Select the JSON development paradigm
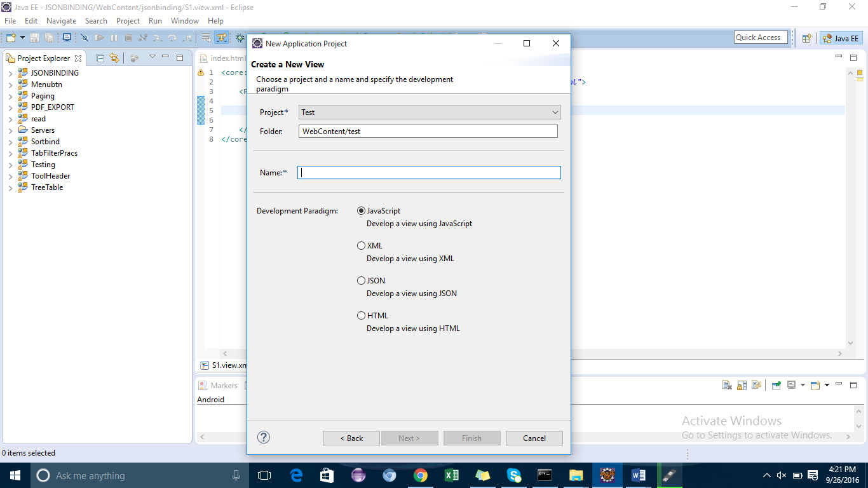Viewport: 868px width, 488px height. pyautogui.click(x=362, y=281)
